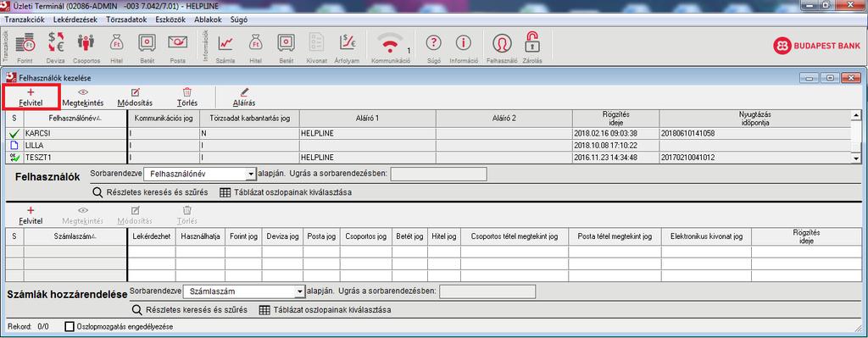868x338 pixels.
Task: Open the Tranzakciók menu
Action: click(25, 19)
